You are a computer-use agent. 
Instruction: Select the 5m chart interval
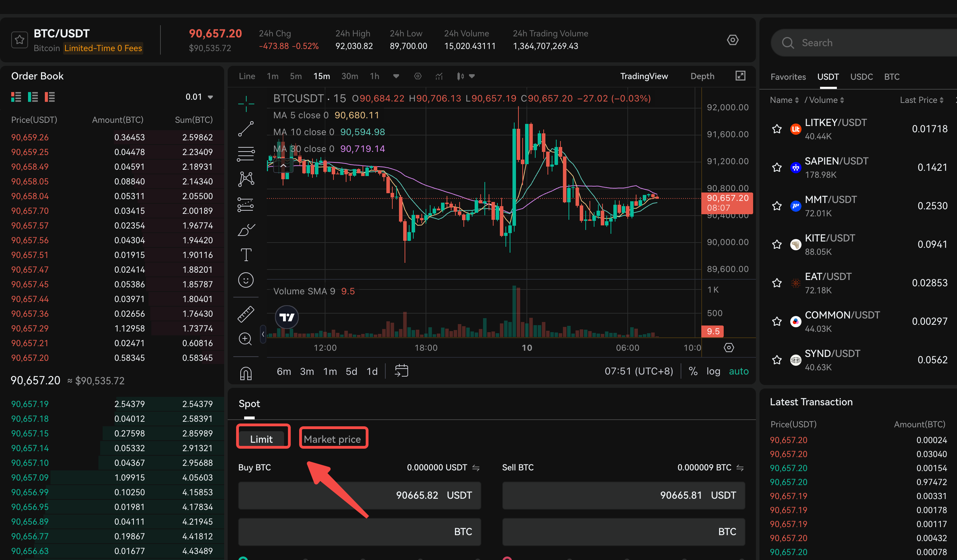tap(296, 76)
